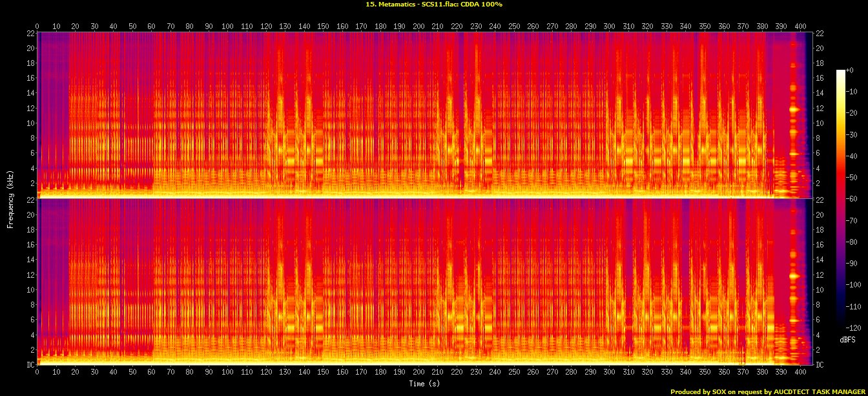Click the DC label on lower channel left axis
This screenshot has width=868, height=396.
(30, 364)
